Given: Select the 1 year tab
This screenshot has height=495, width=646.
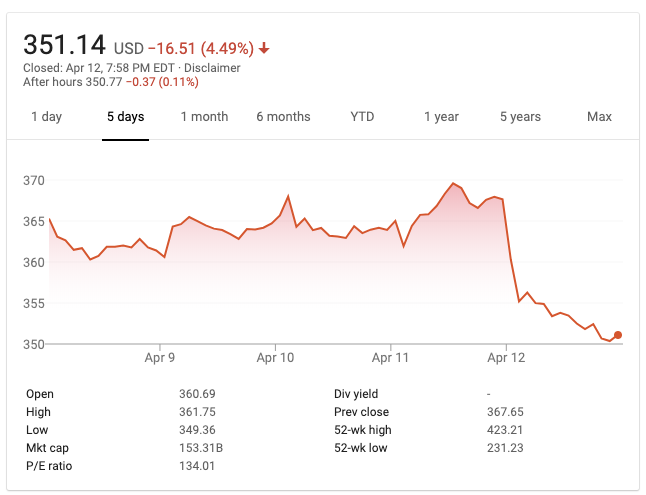Looking at the screenshot, I should [x=441, y=117].
